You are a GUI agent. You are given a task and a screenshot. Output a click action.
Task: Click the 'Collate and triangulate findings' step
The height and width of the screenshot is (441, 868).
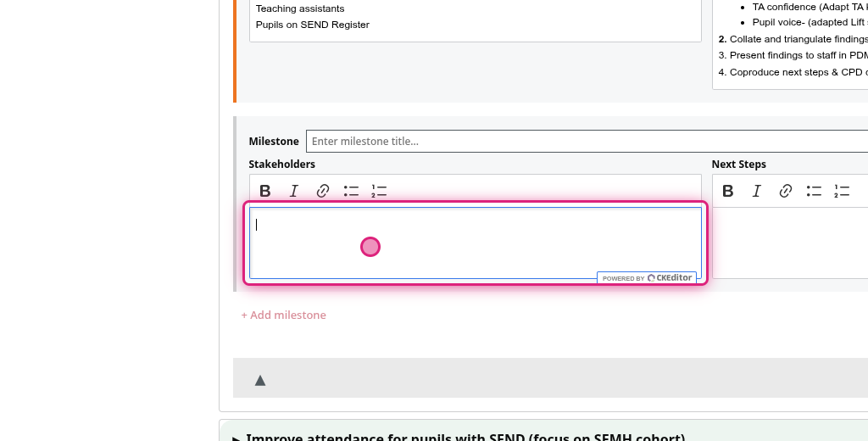(793, 39)
